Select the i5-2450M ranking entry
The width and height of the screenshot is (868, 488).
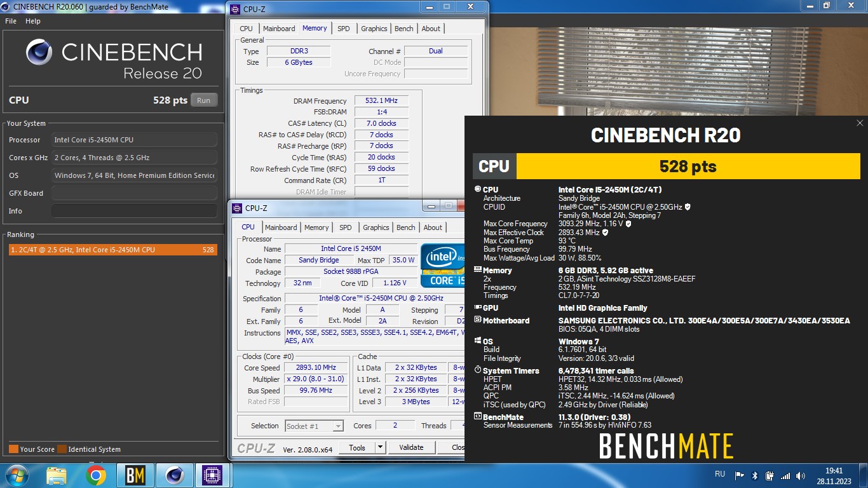tap(112, 250)
